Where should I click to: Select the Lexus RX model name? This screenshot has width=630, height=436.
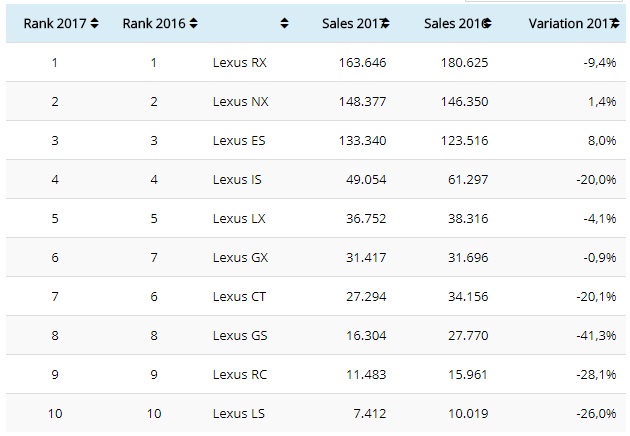point(240,62)
